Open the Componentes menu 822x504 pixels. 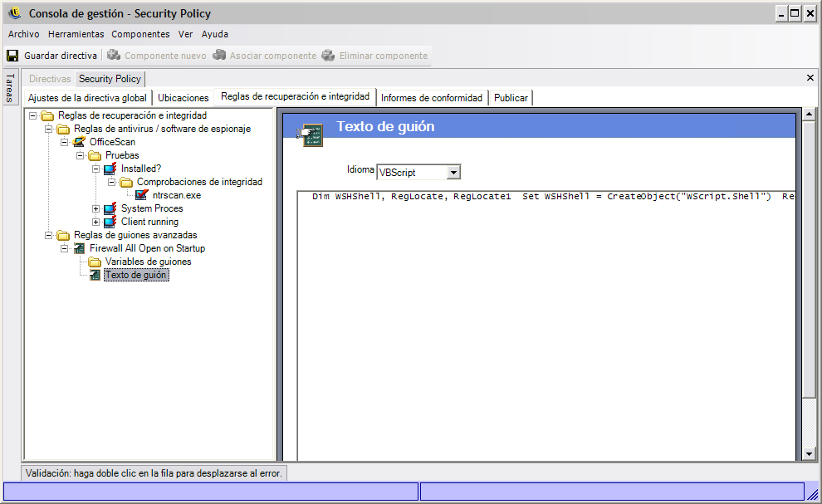pos(140,34)
